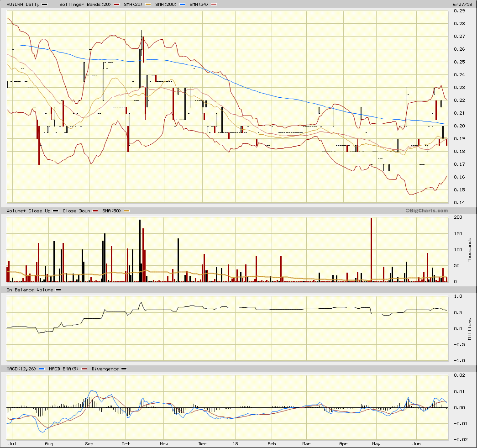Click the Bollinger Bands(20) legend label
This screenshot has width=477, height=448.
pyautogui.click(x=85, y=5)
